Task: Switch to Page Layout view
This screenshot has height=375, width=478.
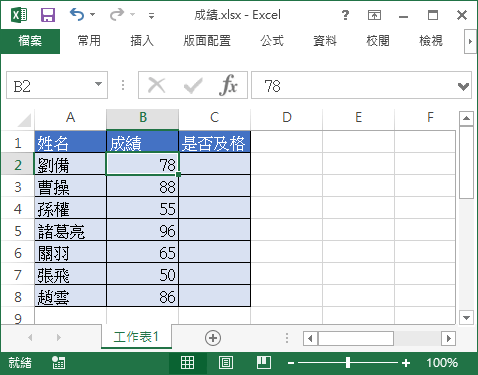Action: (226, 363)
